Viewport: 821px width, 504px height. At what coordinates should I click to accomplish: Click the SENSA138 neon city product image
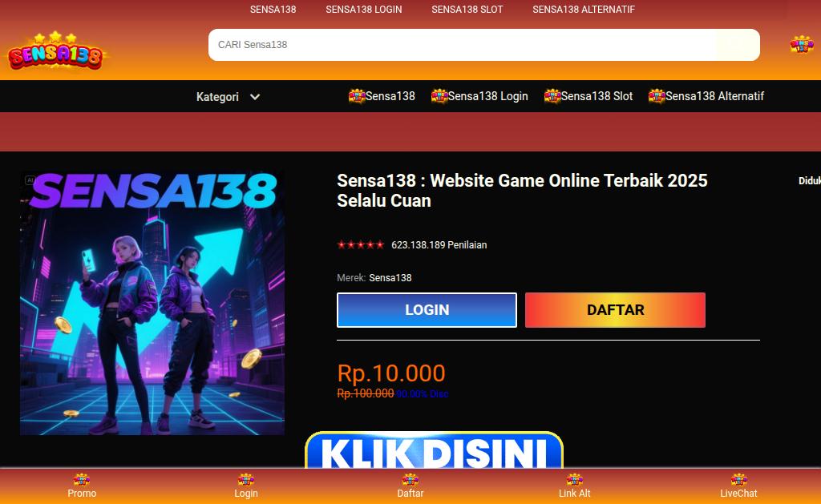[152, 304]
